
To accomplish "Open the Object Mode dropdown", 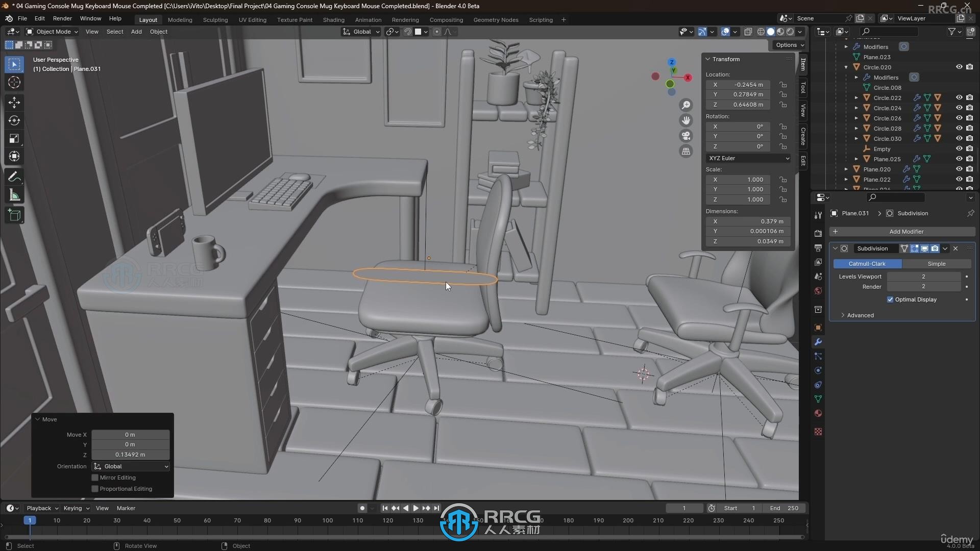I will [x=52, y=32].
